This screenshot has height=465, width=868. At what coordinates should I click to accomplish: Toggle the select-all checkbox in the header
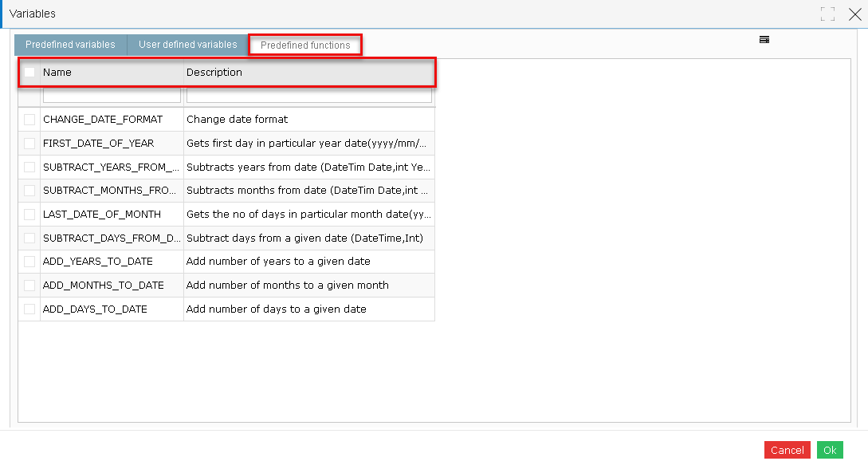(29, 72)
